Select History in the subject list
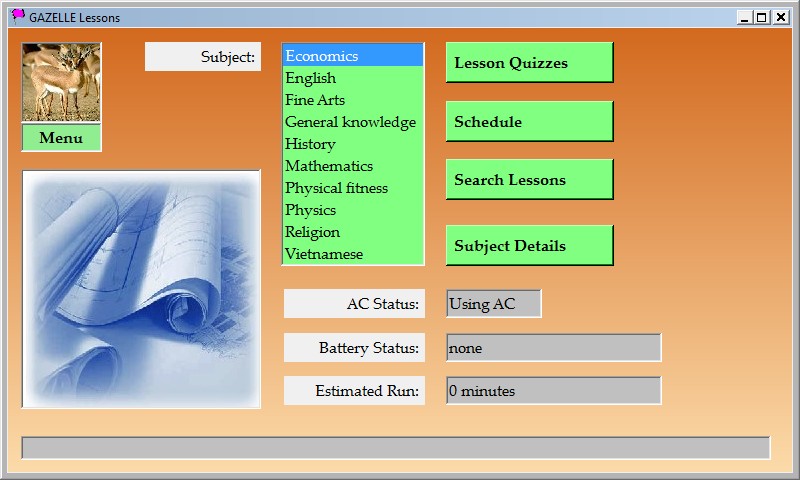The image size is (800, 480). (x=353, y=144)
